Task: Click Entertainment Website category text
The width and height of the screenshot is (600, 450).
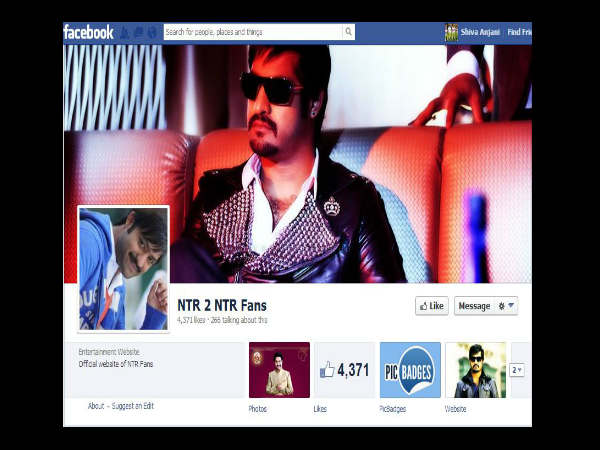Action: click(109, 352)
